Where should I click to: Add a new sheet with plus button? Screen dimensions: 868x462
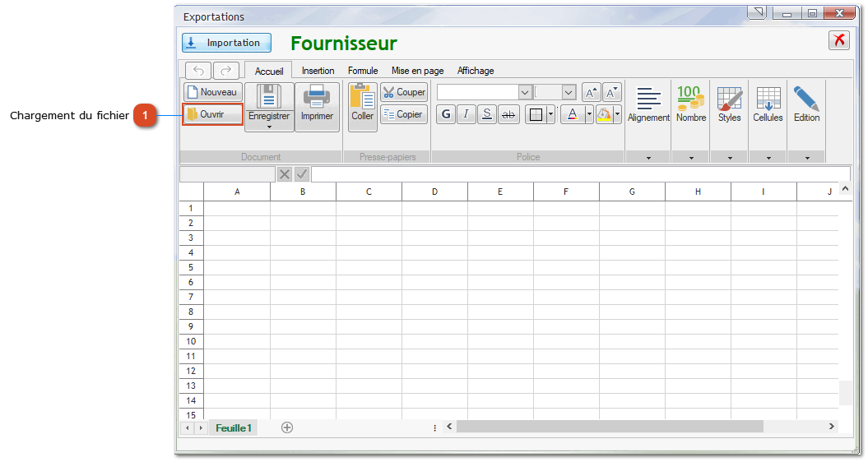coord(287,427)
